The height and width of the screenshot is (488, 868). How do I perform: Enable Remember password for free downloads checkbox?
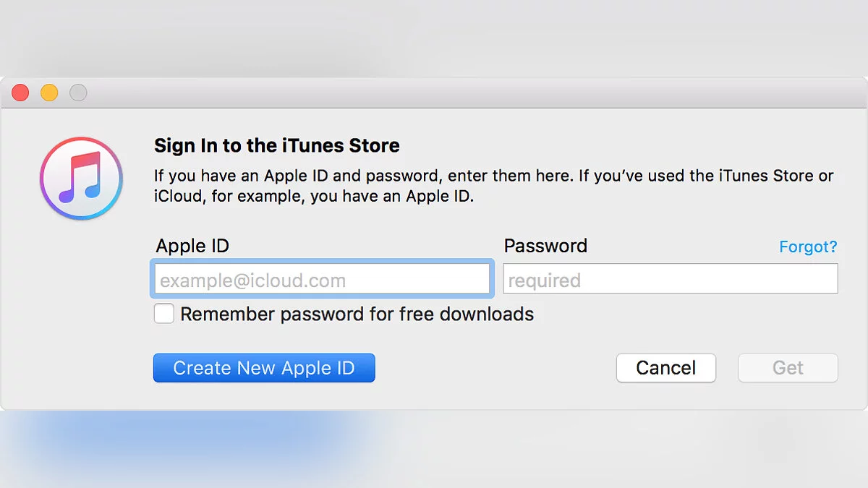(x=164, y=314)
